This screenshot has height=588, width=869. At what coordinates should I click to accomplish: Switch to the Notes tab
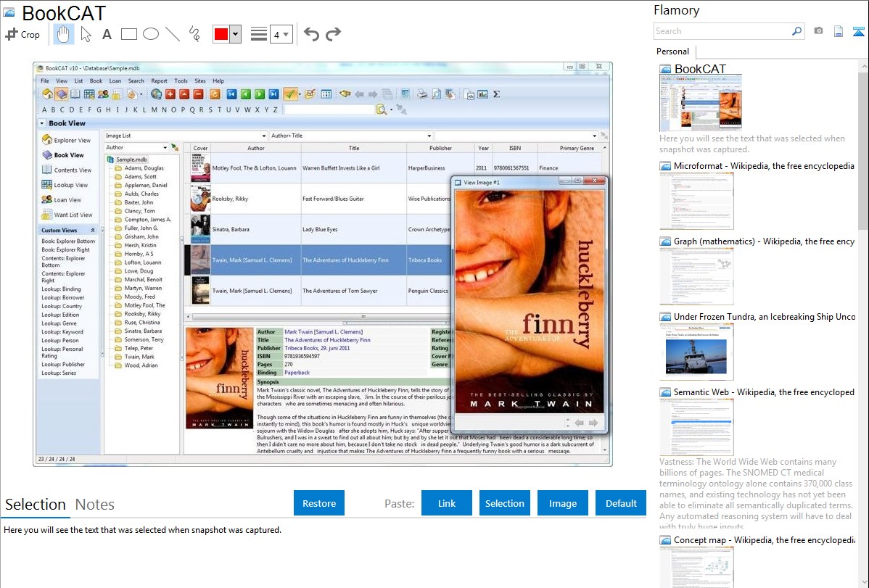click(x=95, y=505)
